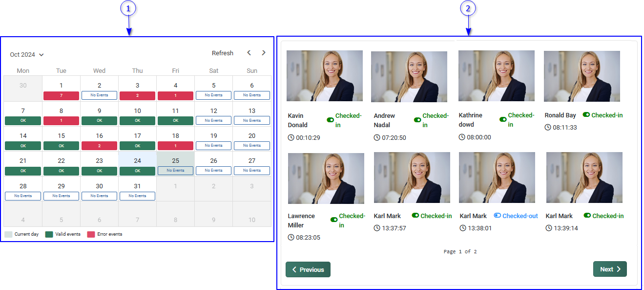Click clock icon beside Lawrence Miller's time
This screenshot has width=644, height=290.
(x=291, y=238)
